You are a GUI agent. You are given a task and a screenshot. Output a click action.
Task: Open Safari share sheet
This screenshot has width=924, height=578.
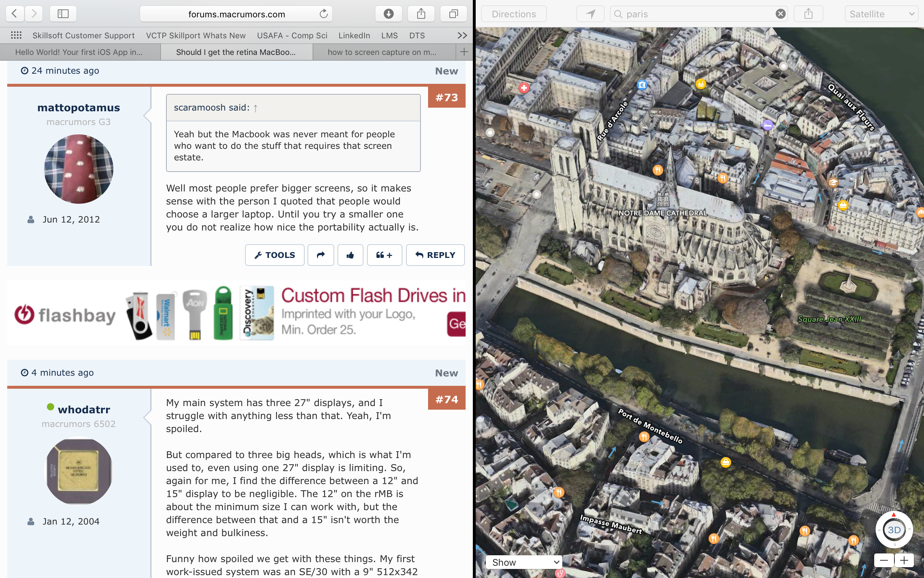tap(421, 14)
